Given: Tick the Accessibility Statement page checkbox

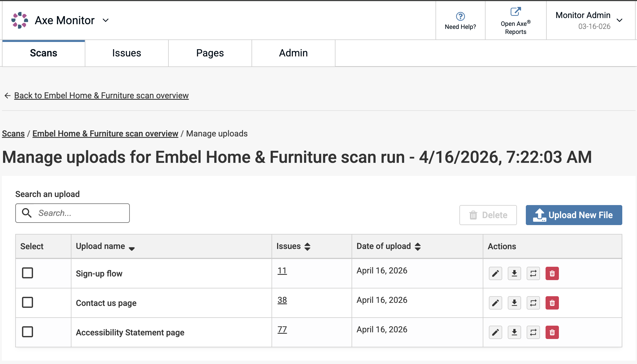Looking at the screenshot, I should tap(28, 332).
